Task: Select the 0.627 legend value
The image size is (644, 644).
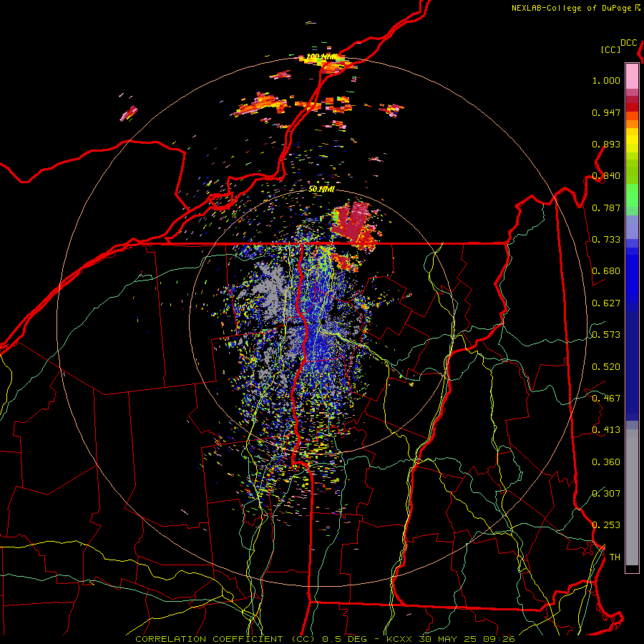Action: coord(606,303)
